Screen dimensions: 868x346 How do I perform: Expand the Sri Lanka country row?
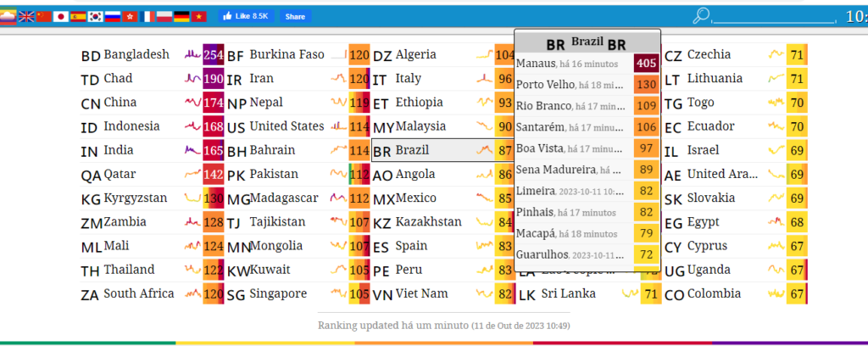568,294
